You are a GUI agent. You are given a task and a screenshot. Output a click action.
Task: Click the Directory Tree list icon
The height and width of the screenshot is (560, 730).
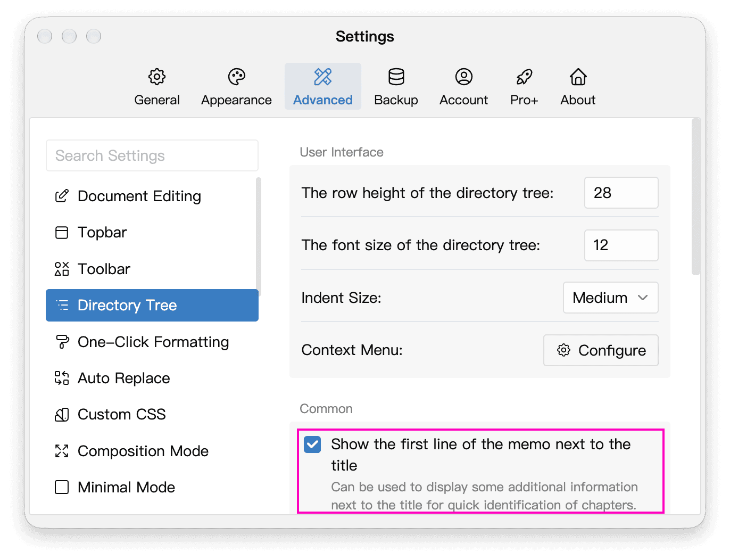pos(62,305)
